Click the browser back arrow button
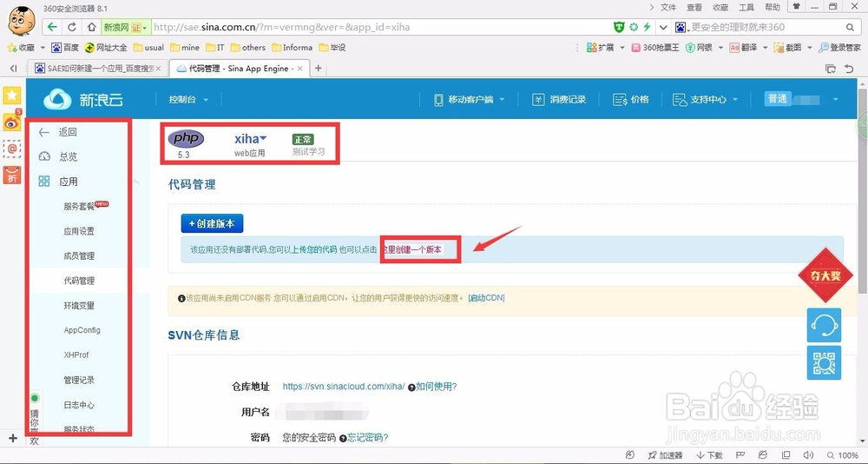The width and height of the screenshot is (868, 464). [x=53, y=27]
